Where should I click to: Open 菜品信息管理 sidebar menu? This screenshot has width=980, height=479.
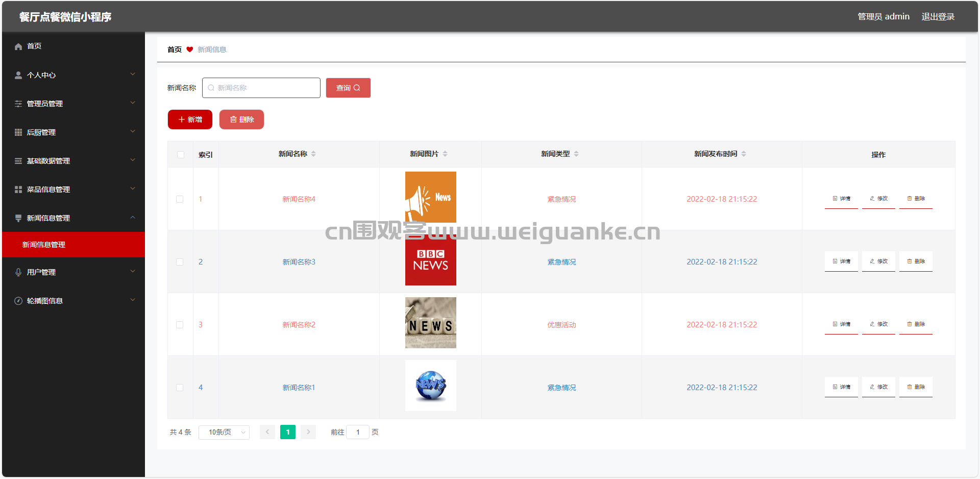(73, 189)
